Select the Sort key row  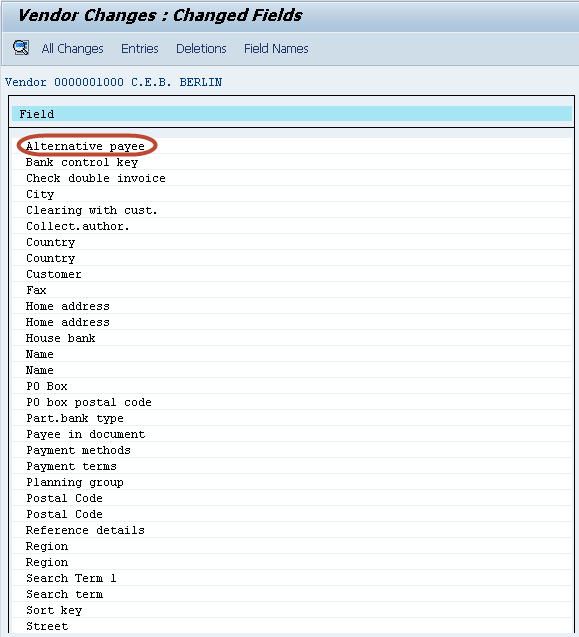point(292,610)
